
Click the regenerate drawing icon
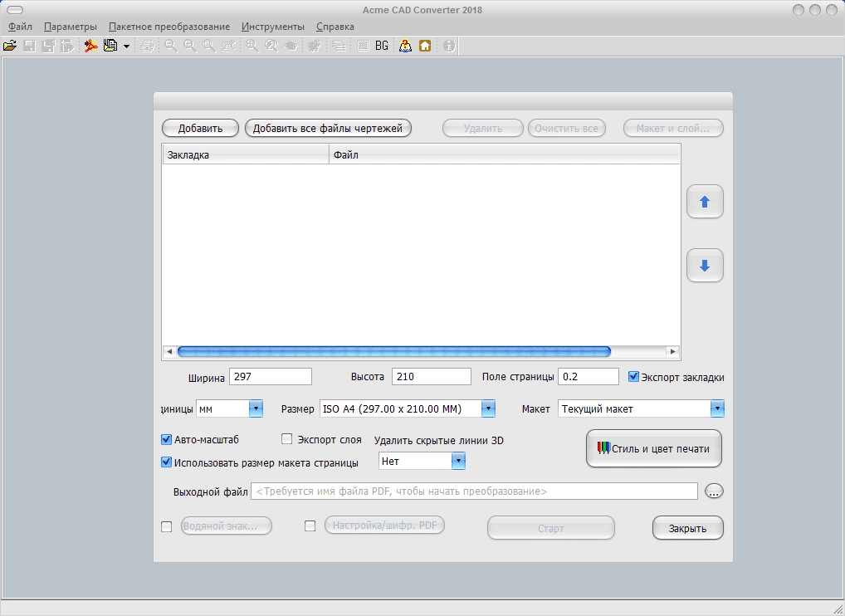(x=315, y=46)
